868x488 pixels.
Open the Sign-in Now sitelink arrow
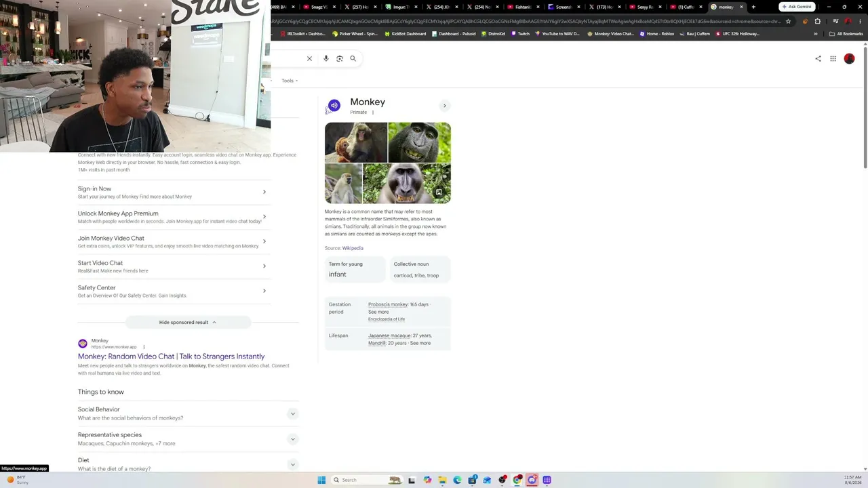[x=264, y=192]
